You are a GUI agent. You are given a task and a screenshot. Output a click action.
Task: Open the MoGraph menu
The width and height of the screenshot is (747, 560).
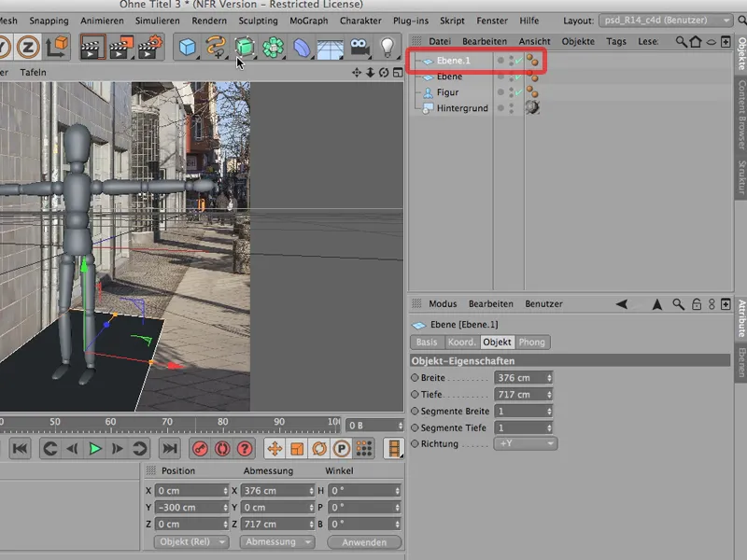(x=309, y=21)
